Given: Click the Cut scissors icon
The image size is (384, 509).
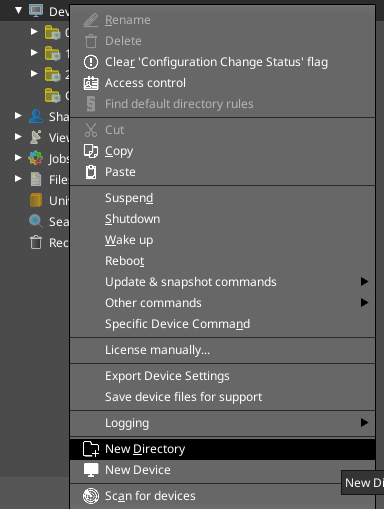Looking at the screenshot, I should [x=91, y=130].
